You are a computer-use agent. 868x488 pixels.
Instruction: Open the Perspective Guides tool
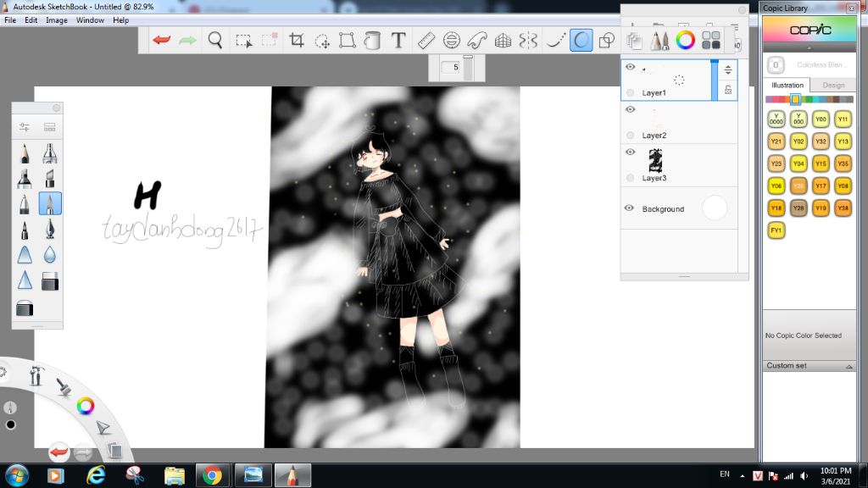coord(503,41)
